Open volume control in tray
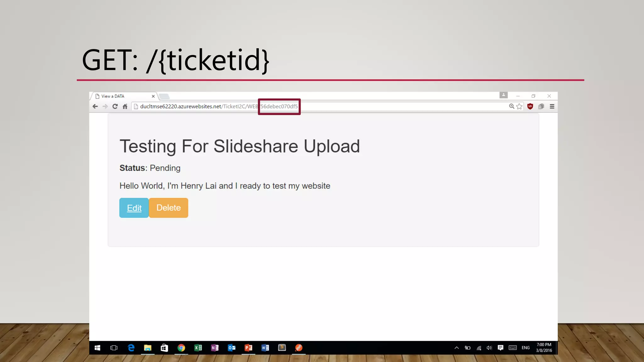Screen dimensions: 644x362 (489, 348)
